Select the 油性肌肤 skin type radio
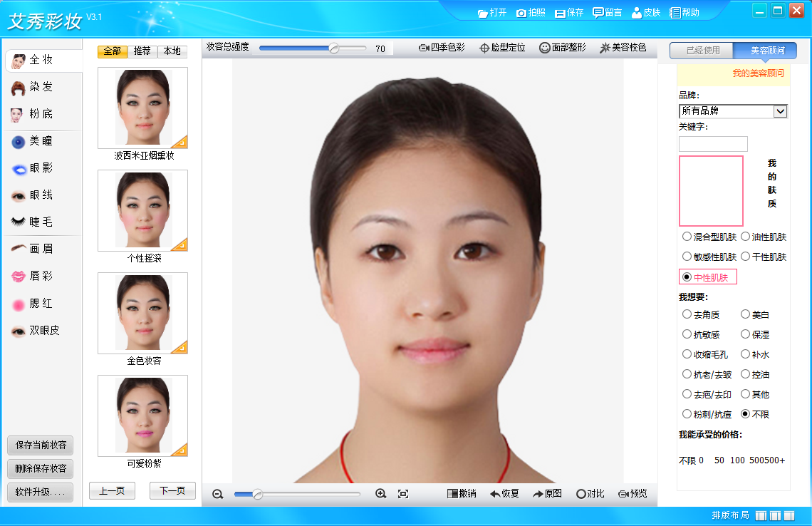This screenshot has width=812, height=526. 745,237
